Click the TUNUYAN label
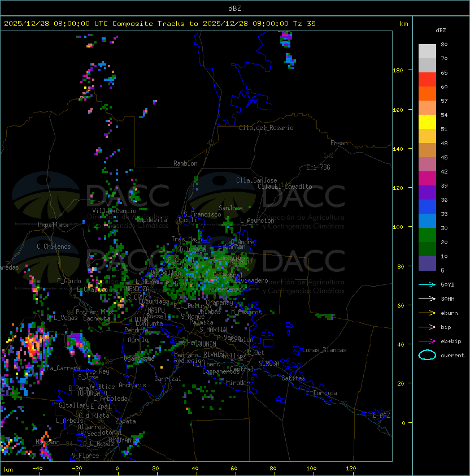470x476 pixels. click(120, 440)
